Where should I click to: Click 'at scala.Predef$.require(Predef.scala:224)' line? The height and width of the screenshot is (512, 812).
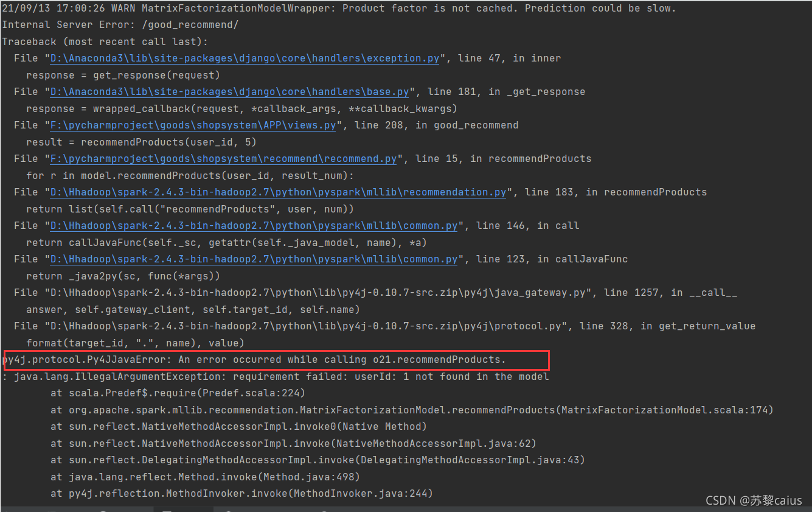(178, 393)
